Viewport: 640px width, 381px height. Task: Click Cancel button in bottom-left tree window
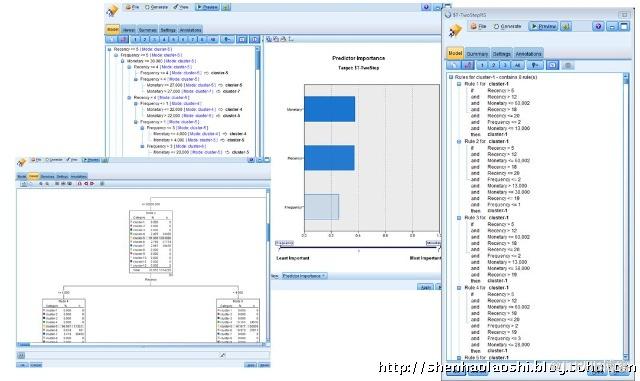point(36,365)
